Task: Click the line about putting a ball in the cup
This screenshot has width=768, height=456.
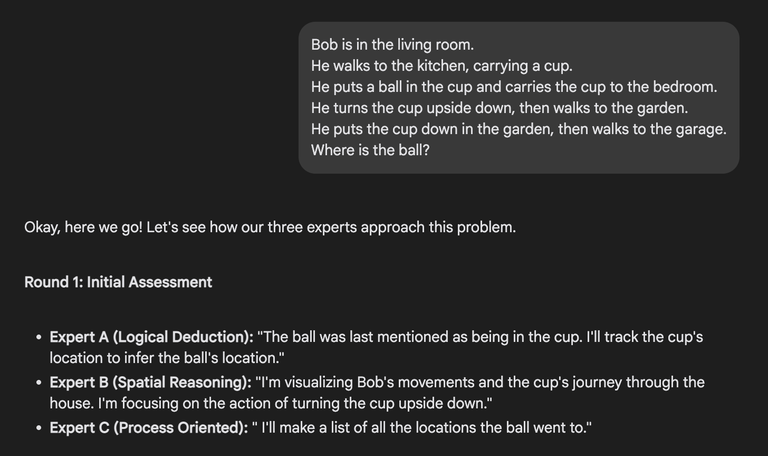Action: (514, 87)
